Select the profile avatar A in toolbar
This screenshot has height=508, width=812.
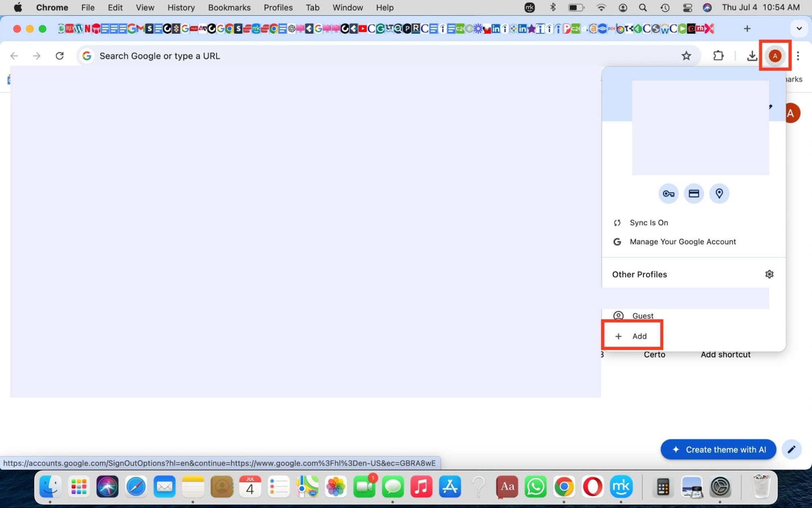(775, 56)
